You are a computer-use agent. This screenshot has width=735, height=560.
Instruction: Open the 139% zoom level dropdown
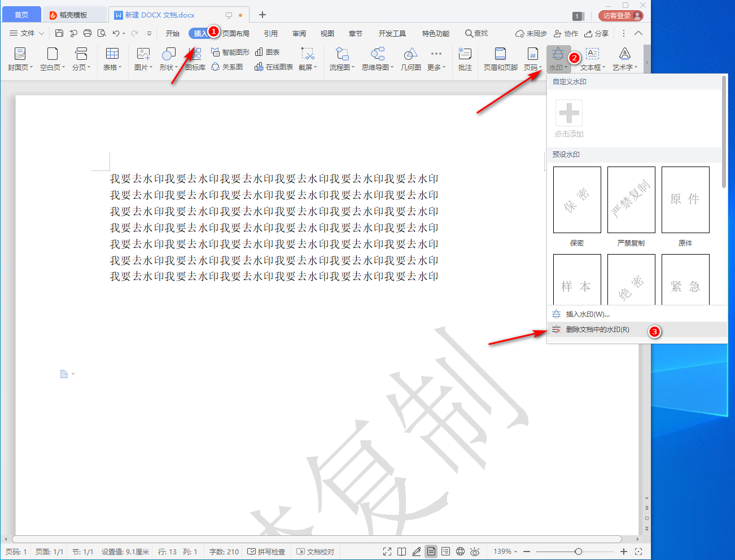[505, 552]
